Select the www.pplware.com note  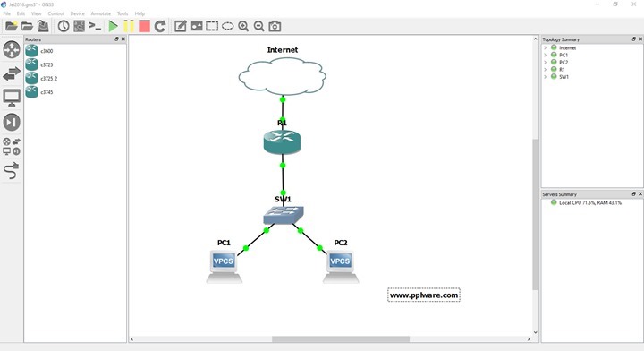[x=424, y=295]
